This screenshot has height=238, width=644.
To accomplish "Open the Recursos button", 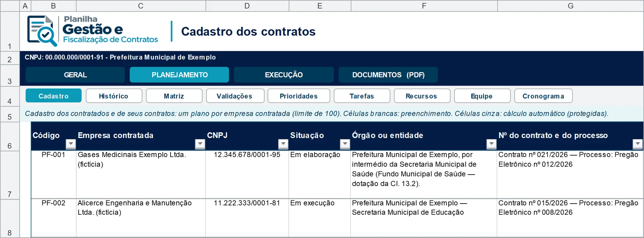I will pyautogui.click(x=422, y=96).
